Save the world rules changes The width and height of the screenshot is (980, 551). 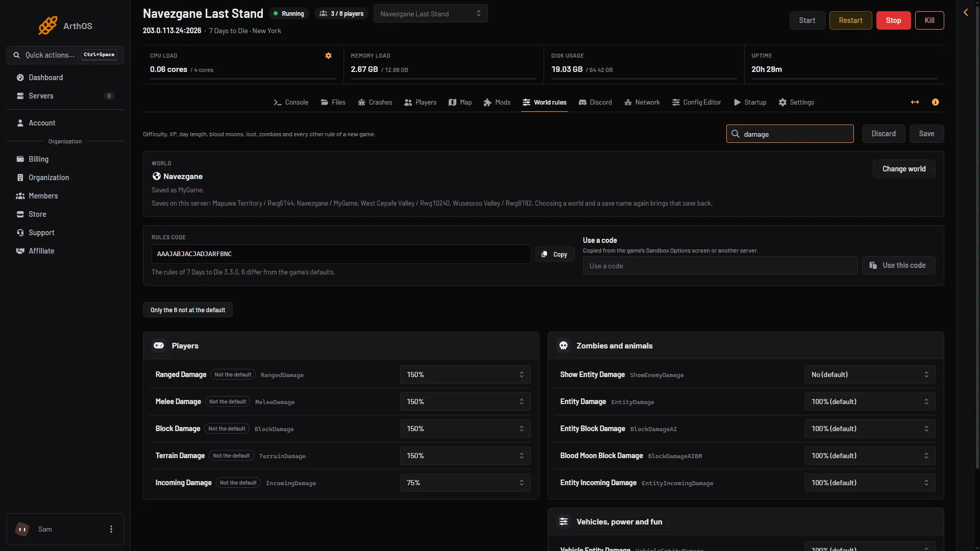(926, 134)
